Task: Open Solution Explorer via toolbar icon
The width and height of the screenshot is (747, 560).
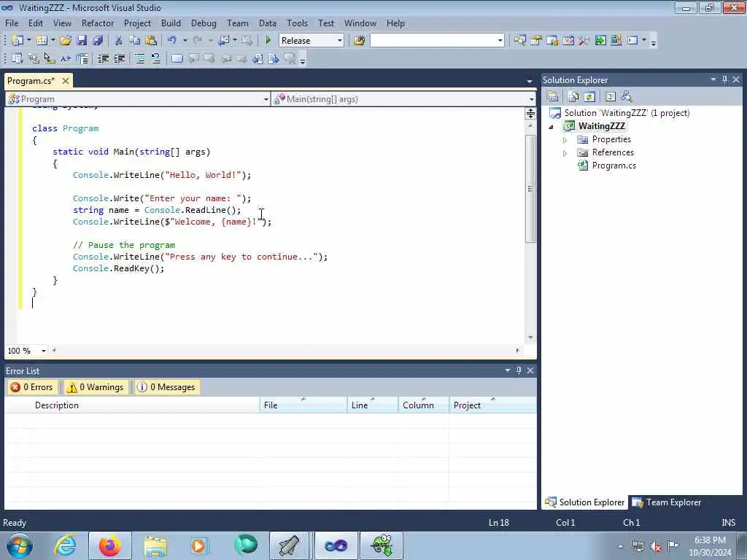Action: coord(519,41)
